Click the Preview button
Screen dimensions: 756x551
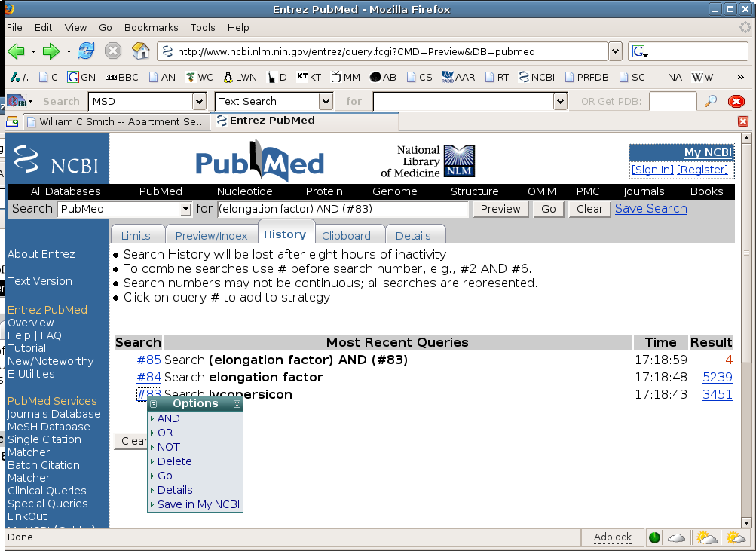click(x=500, y=209)
